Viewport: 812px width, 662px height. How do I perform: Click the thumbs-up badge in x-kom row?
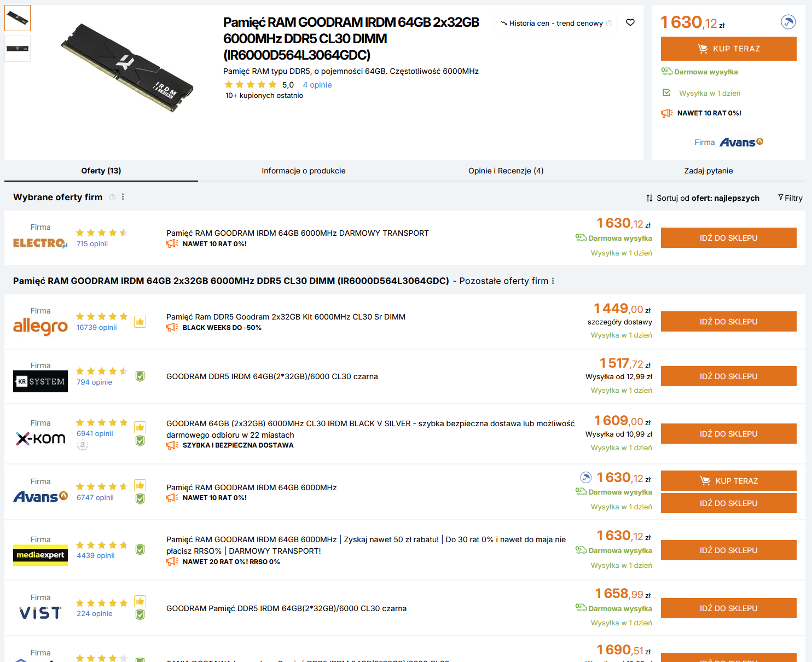pos(140,427)
